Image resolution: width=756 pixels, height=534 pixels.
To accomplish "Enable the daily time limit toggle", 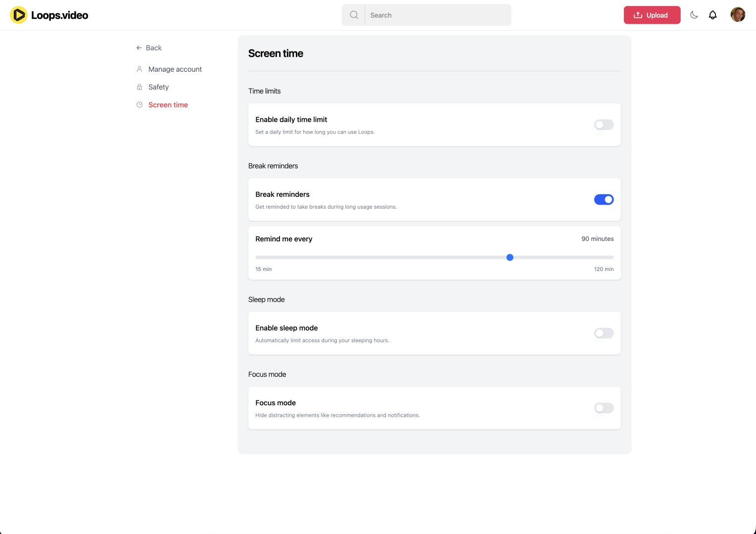I will pyautogui.click(x=604, y=125).
